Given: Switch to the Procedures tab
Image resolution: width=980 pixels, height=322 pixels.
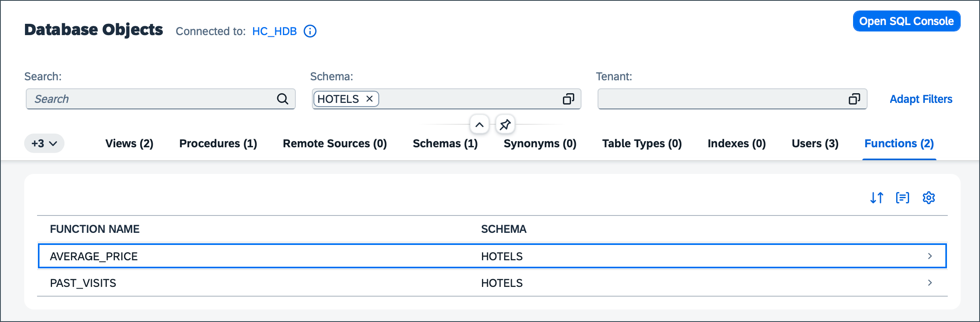Looking at the screenshot, I should [218, 143].
